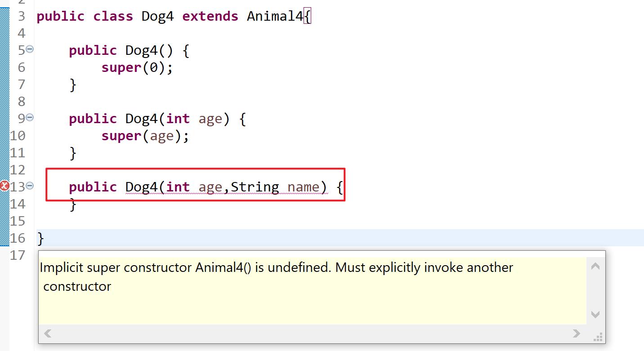Click the tooltip resize grip corner
Image resolution: width=644 pixels, height=351 pixels.
598,337
